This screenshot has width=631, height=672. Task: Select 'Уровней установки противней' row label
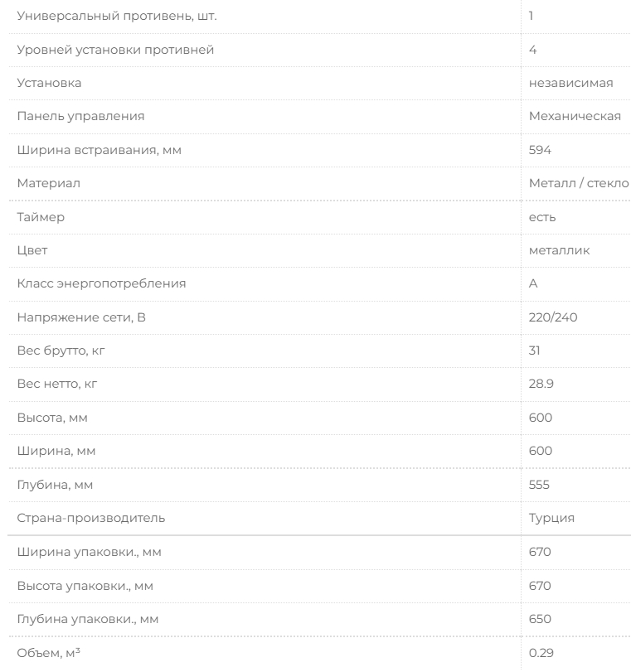(x=115, y=50)
